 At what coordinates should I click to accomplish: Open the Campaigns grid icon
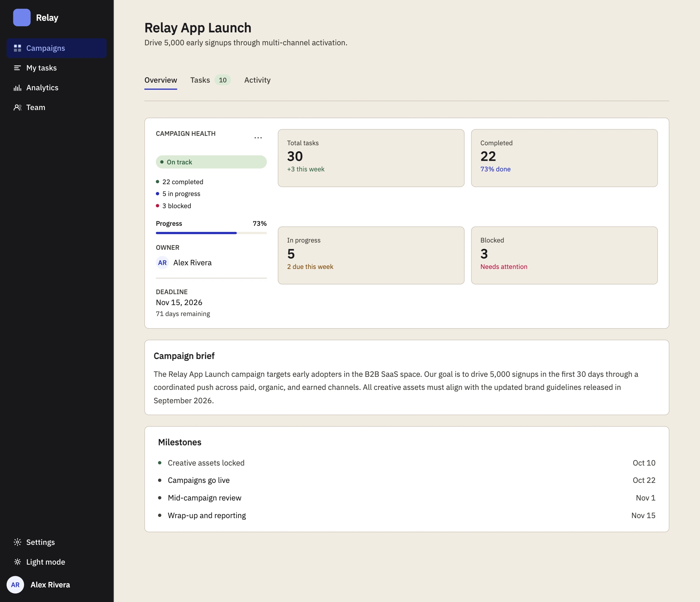pos(18,48)
